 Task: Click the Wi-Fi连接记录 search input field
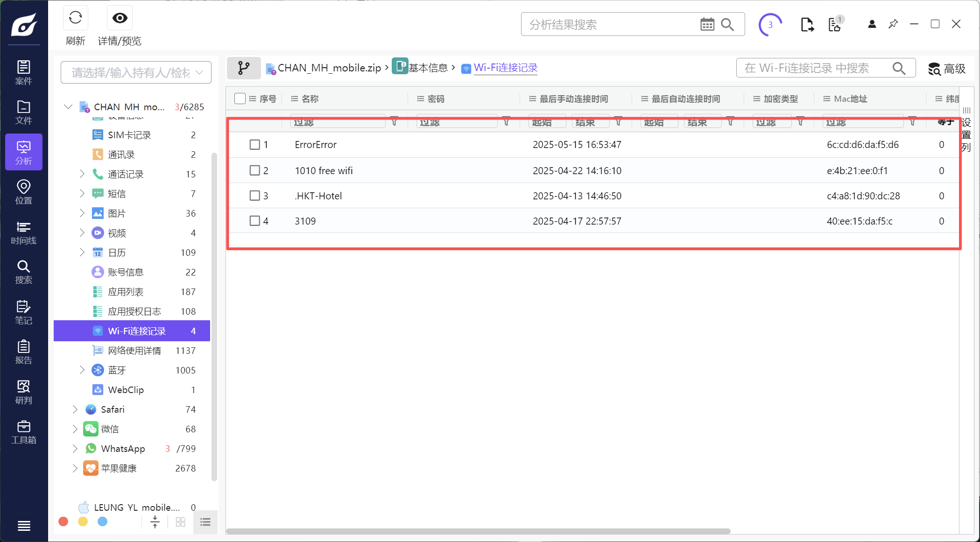pyautogui.click(x=812, y=68)
